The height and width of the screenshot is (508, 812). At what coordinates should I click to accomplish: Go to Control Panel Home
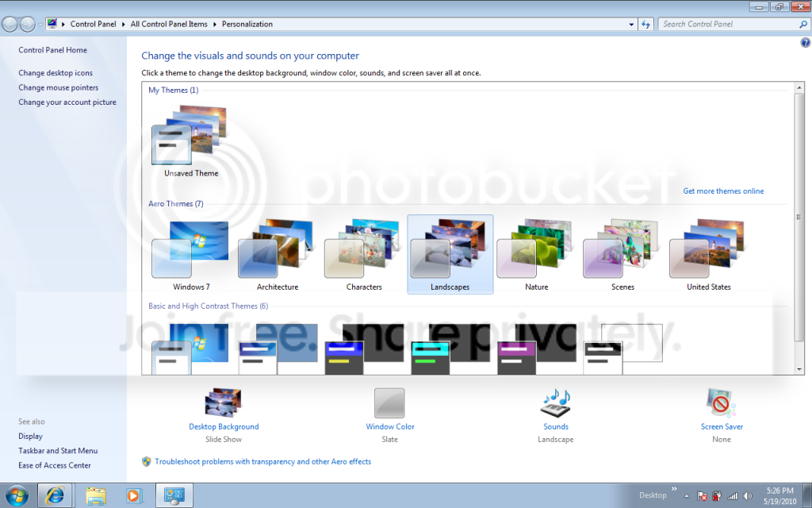pyautogui.click(x=53, y=50)
